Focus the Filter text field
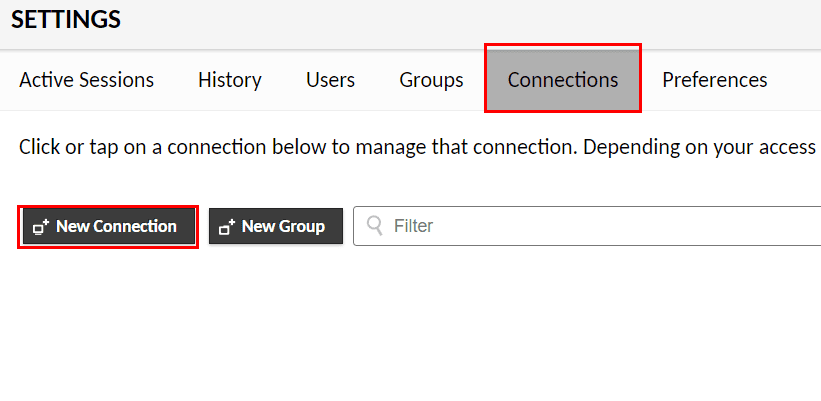The image size is (821, 401). click(x=600, y=226)
